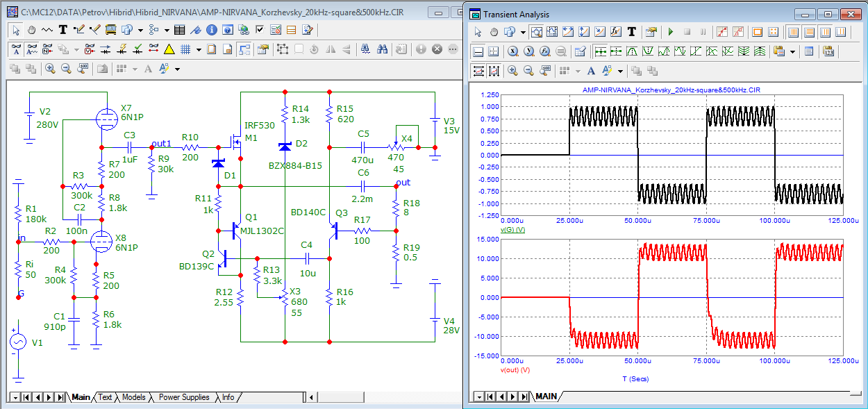868x409 pixels.
Task: Zoom out in the Transient Analysis window
Action: click(x=528, y=71)
